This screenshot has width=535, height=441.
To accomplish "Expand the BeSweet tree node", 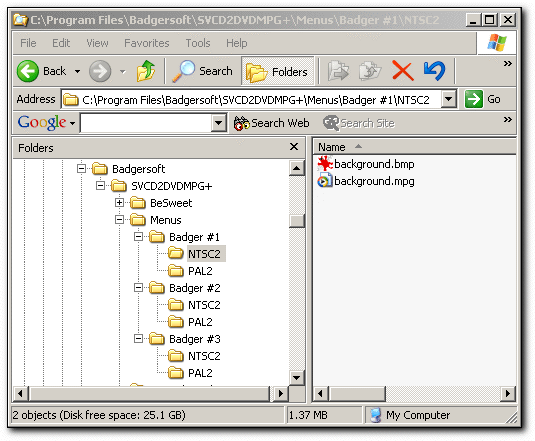I will (119, 203).
